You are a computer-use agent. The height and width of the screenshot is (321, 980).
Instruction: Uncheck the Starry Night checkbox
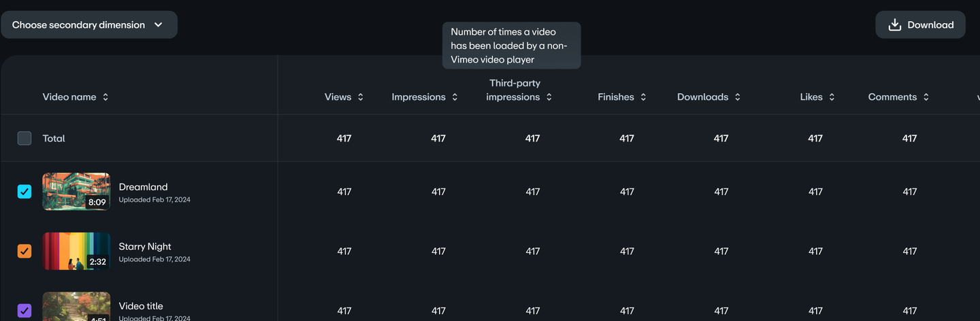tap(24, 251)
